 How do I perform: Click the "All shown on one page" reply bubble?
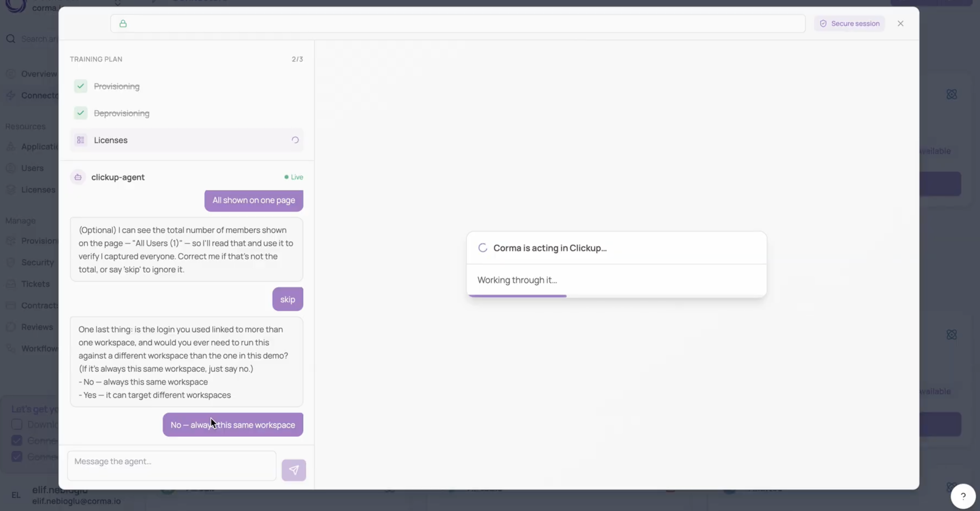coord(254,201)
